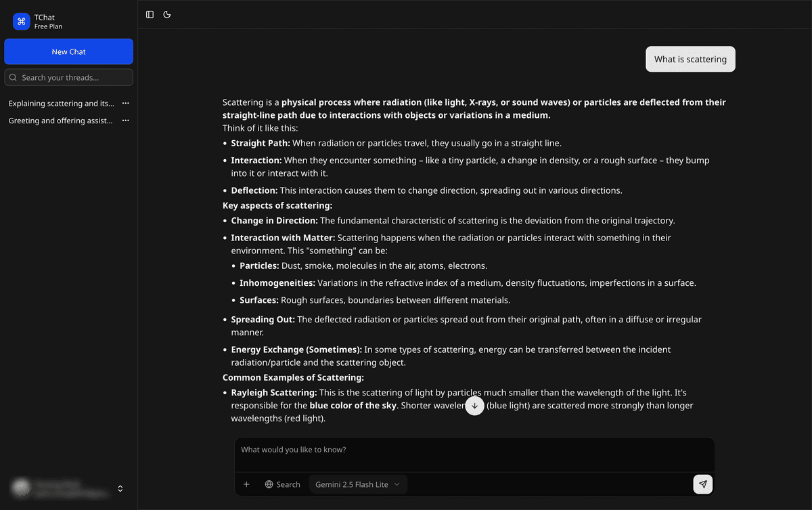
Task: Click the 'What is scattering' message bubble
Action: point(690,60)
